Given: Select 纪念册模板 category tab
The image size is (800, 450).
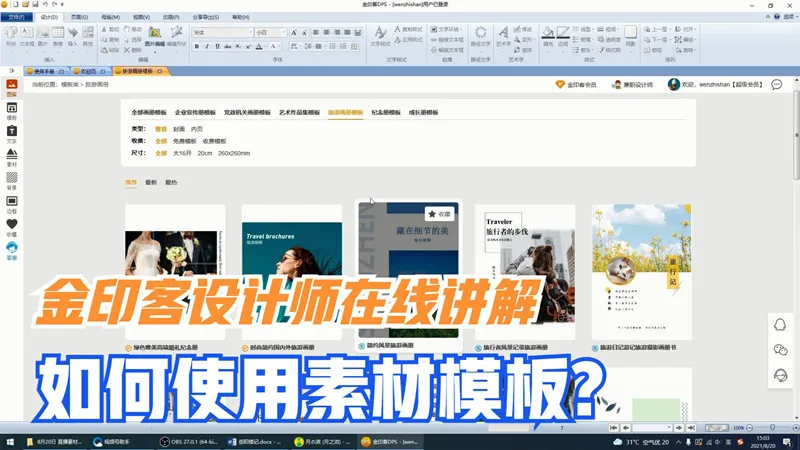Looking at the screenshot, I should [x=386, y=112].
